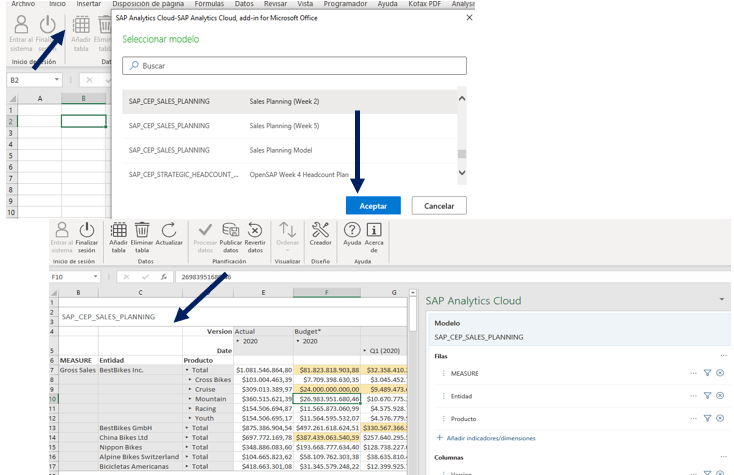Viewport: 734px width, 475px height.
Task: Remove the Producto dimension from Filas
Action: coord(720,419)
